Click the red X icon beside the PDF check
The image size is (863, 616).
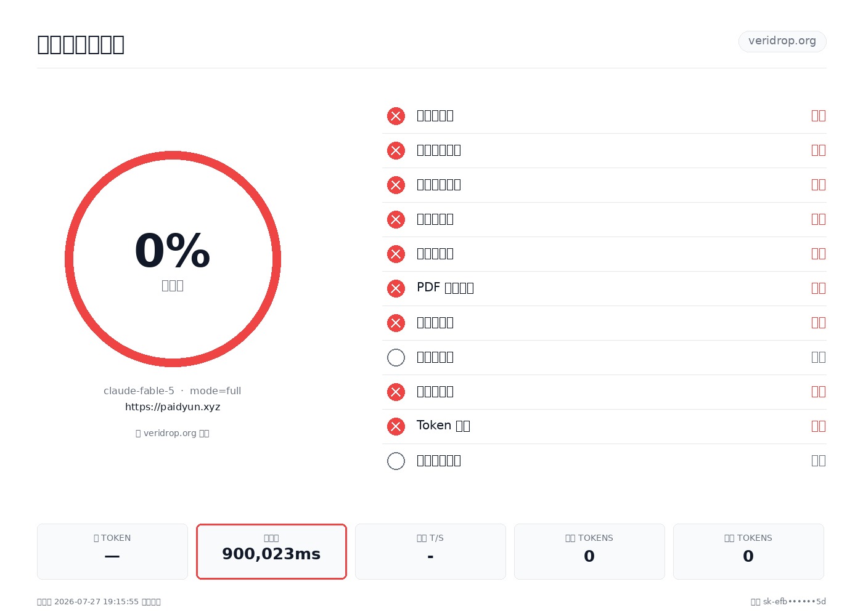pyautogui.click(x=396, y=288)
